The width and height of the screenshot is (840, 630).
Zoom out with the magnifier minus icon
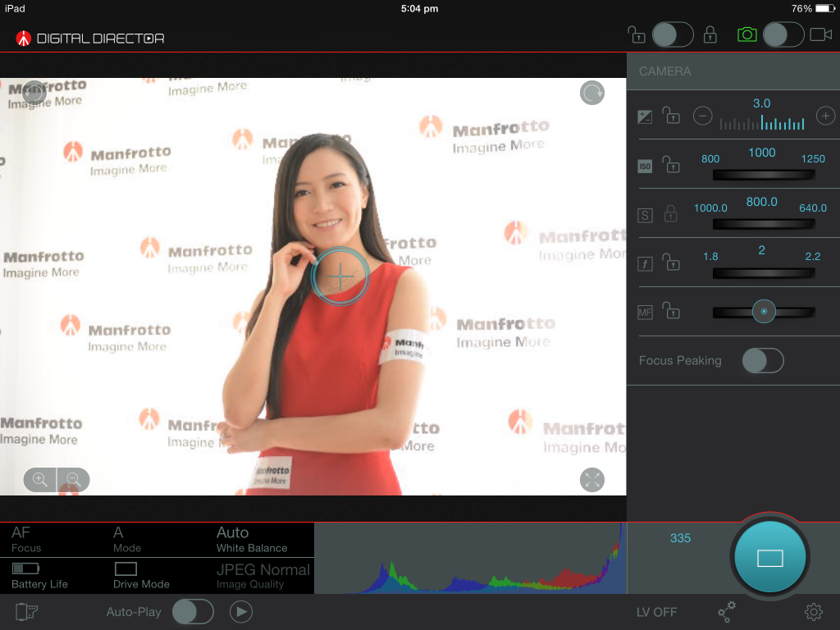click(73, 479)
